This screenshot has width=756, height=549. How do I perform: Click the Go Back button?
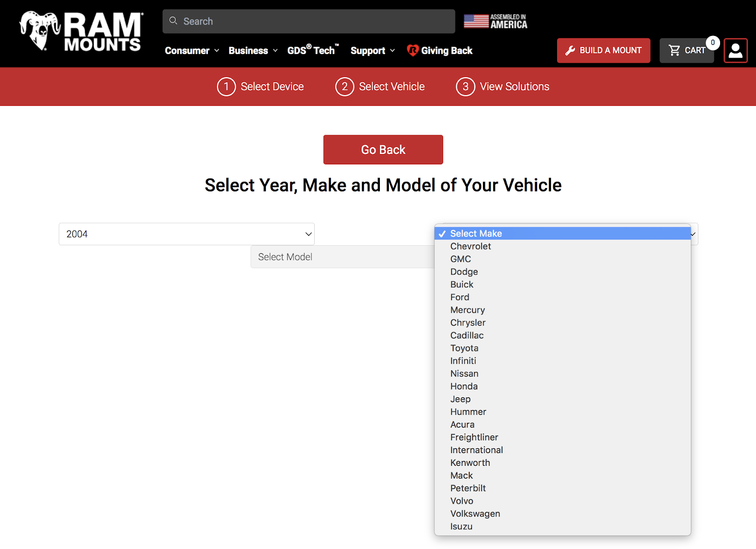pos(383,150)
